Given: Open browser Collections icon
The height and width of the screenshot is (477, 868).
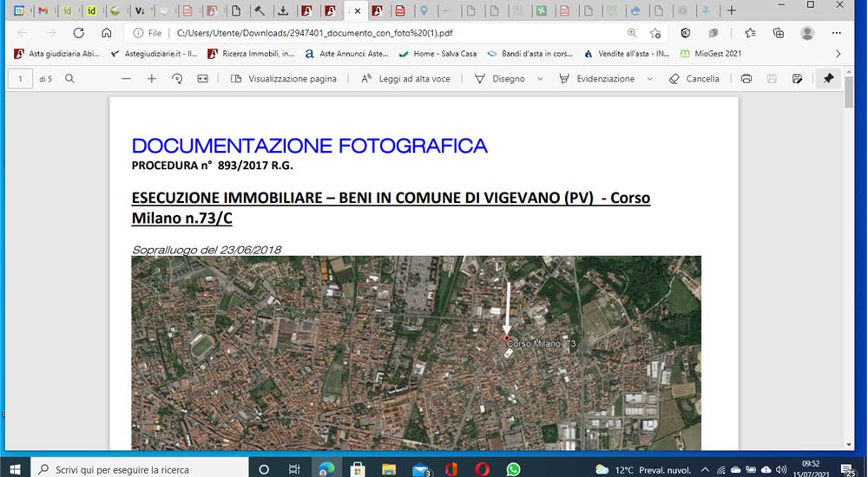Looking at the screenshot, I should point(779,33).
